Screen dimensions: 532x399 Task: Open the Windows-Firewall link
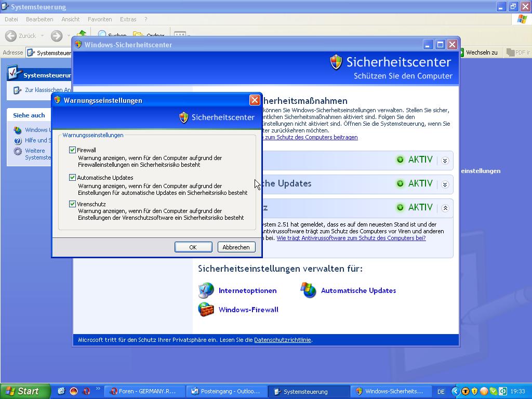248,310
